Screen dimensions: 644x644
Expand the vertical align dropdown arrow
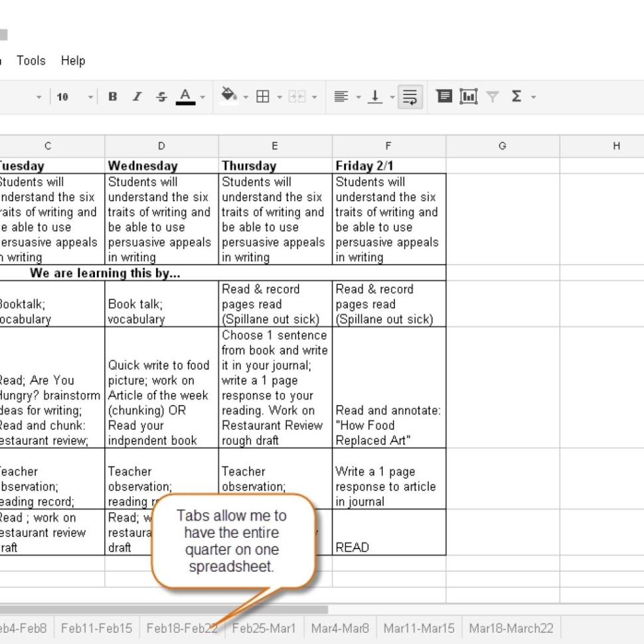coord(392,98)
